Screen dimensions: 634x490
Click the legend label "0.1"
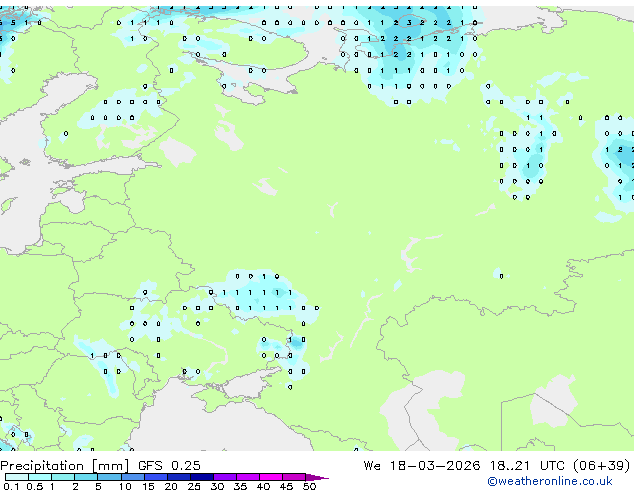point(11,486)
